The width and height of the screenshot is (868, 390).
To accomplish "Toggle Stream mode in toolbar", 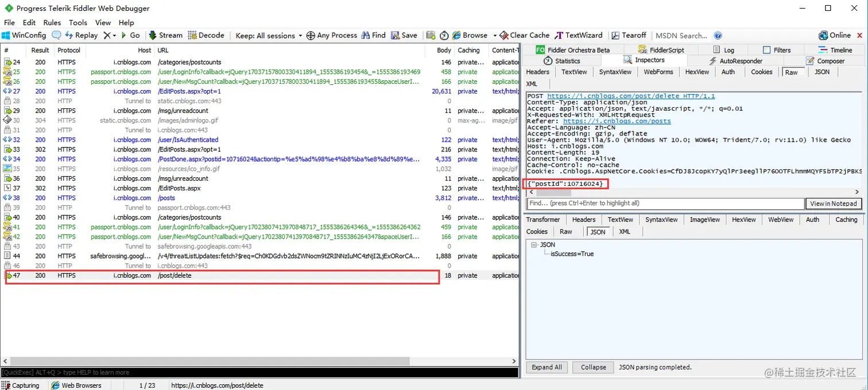I will click(x=165, y=35).
